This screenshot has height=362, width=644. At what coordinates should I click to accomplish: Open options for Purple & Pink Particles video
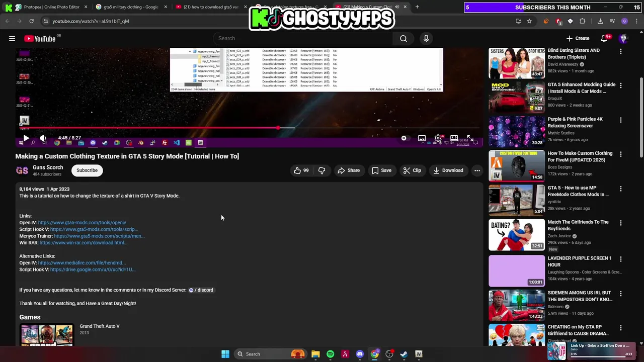coord(621,120)
